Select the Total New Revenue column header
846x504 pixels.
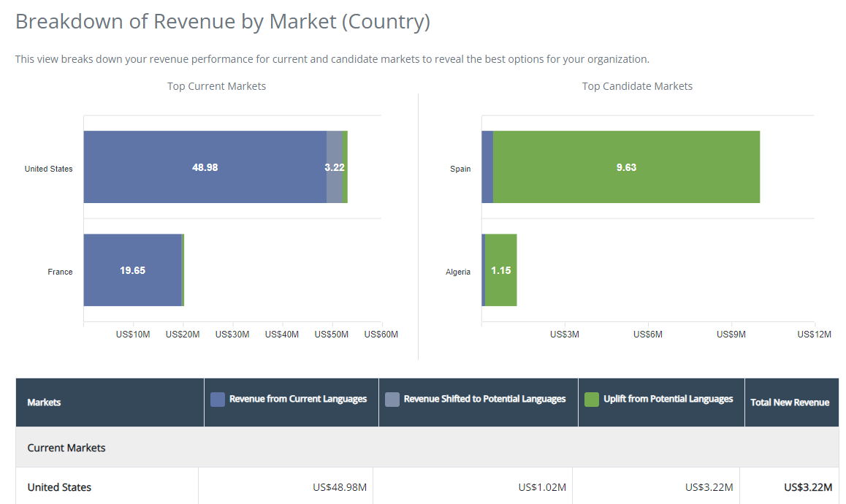(790, 402)
